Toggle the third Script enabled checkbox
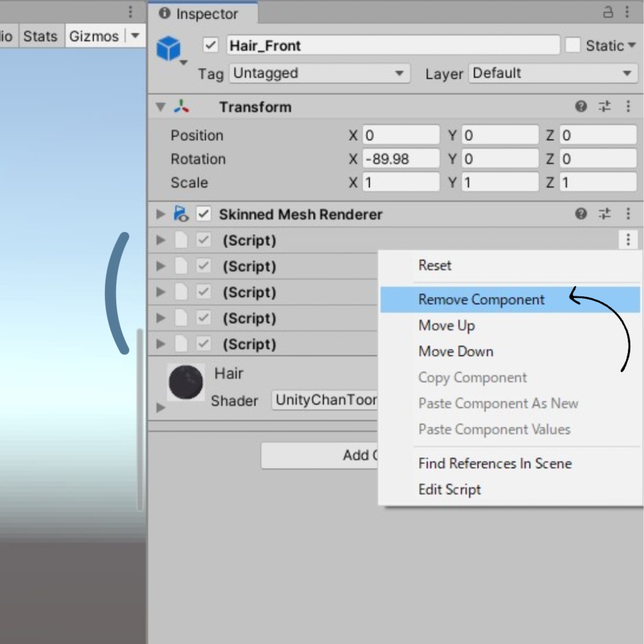 point(204,292)
